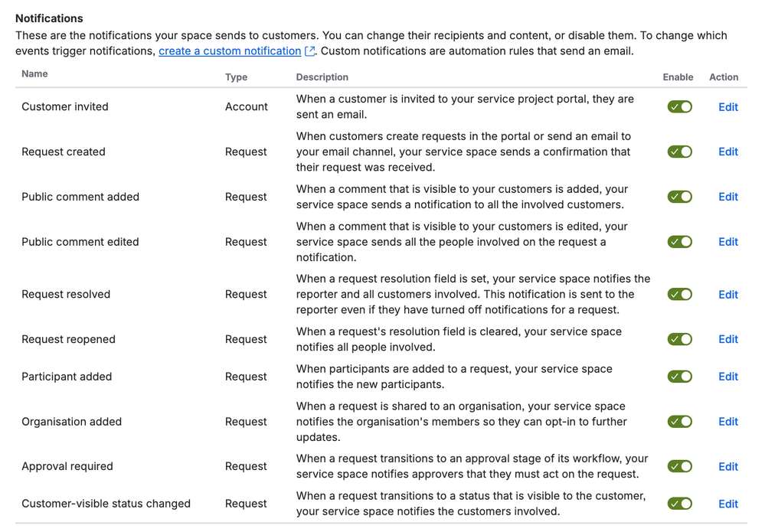Toggle off Organisation added notifications

pos(679,421)
